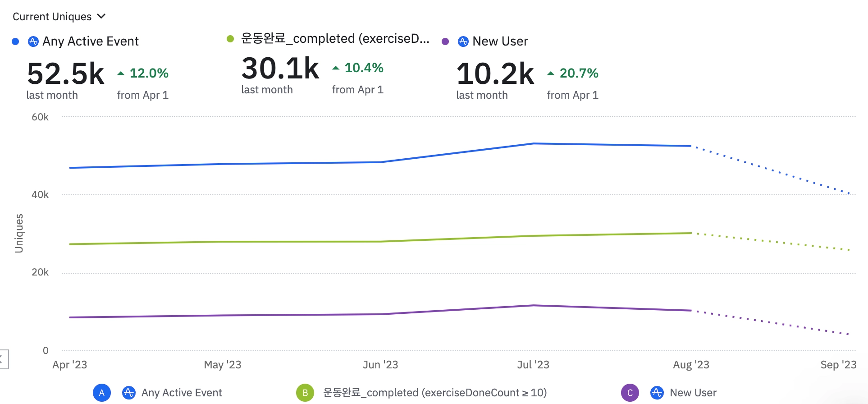Click the Jul '23 x-axis label
The width and height of the screenshot is (868, 404).
(x=533, y=365)
